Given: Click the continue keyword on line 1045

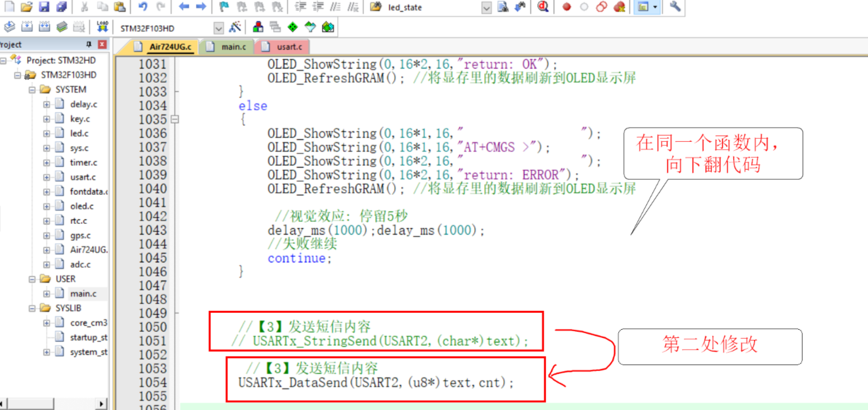Looking at the screenshot, I should (x=297, y=258).
